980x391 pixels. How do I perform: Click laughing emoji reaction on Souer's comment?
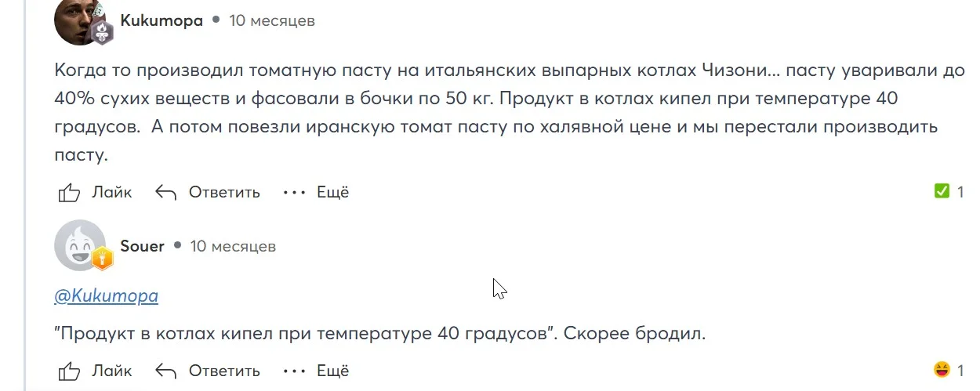942,369
